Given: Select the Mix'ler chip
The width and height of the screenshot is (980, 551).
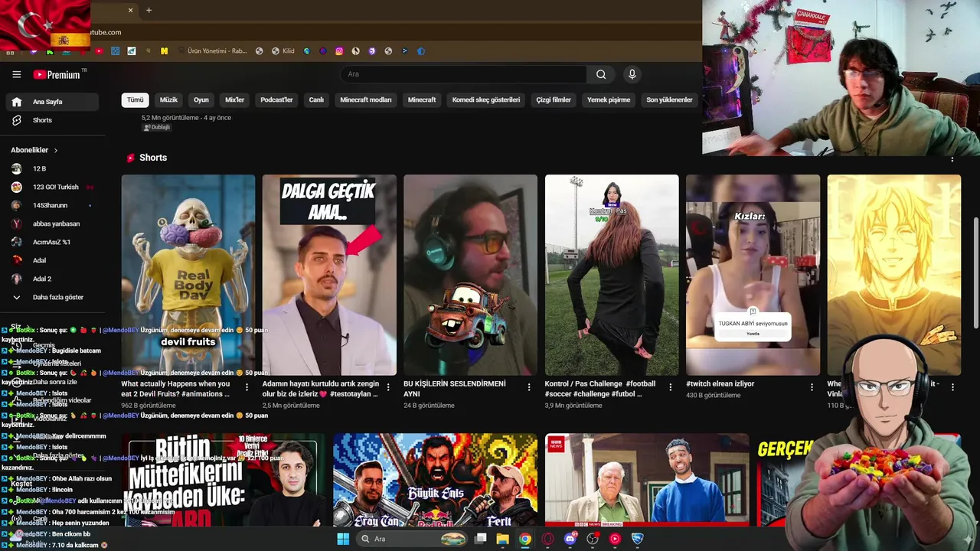Looking at the screenshot, I should click(234, 99).
